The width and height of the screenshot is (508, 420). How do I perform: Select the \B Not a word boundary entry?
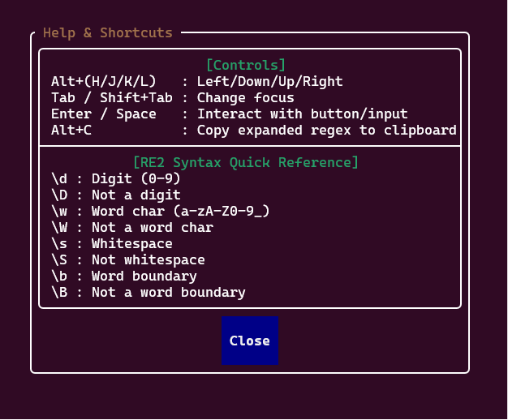(x=149, y=292)
